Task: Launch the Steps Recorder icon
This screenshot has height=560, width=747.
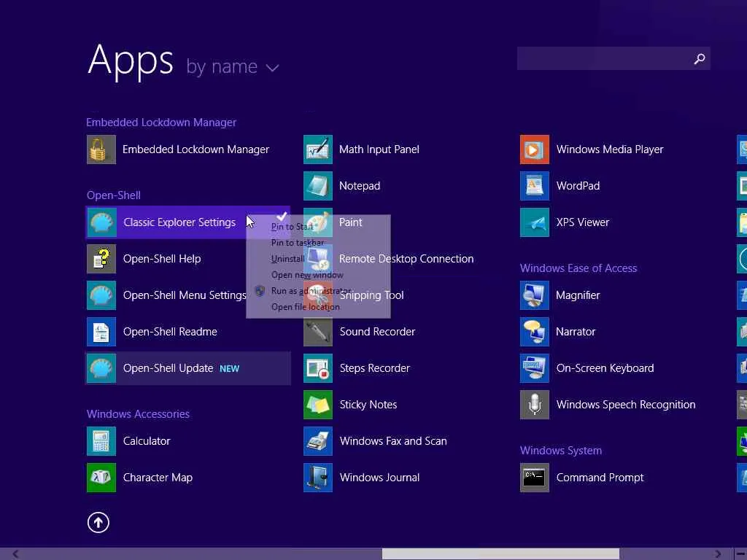Action: pyautogui.click(x=318, y=368)
